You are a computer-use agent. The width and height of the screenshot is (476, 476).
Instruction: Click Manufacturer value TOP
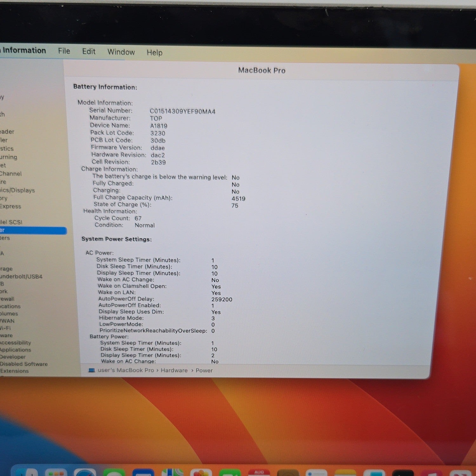coord(156,119)
